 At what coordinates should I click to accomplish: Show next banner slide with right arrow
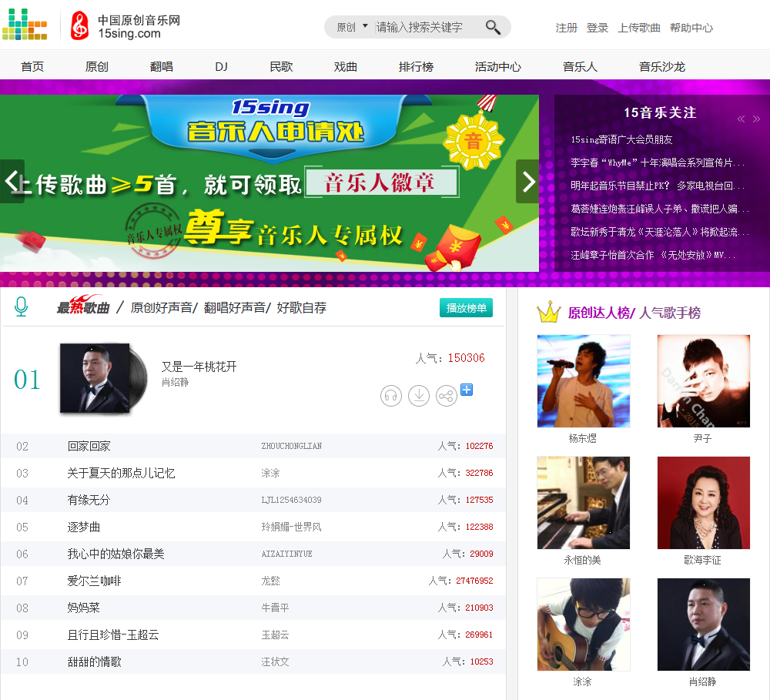(527, 181)
